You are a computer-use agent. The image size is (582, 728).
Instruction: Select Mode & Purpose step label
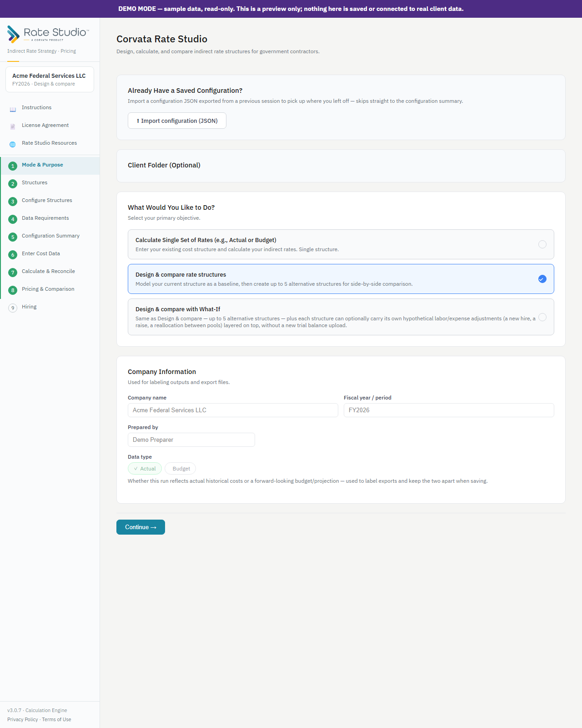[42, 165]
